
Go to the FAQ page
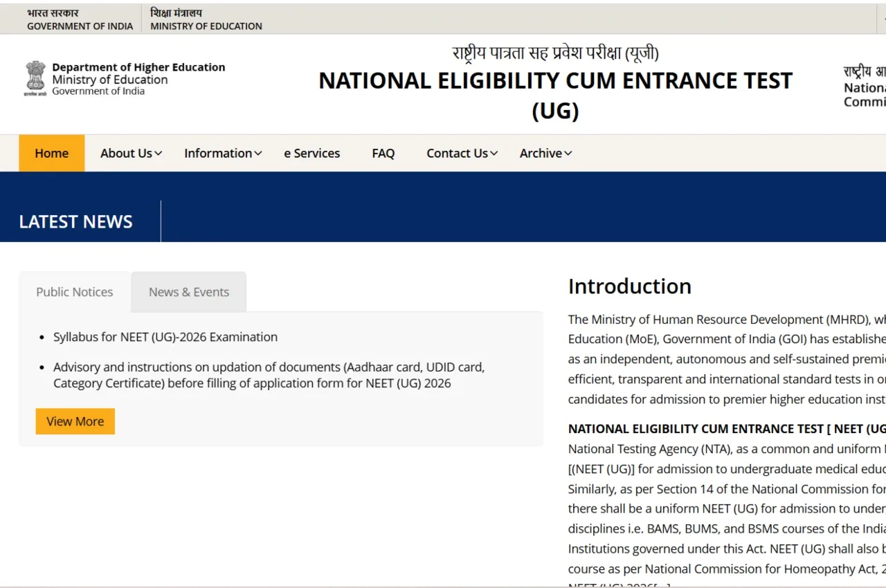click(383, 154)
